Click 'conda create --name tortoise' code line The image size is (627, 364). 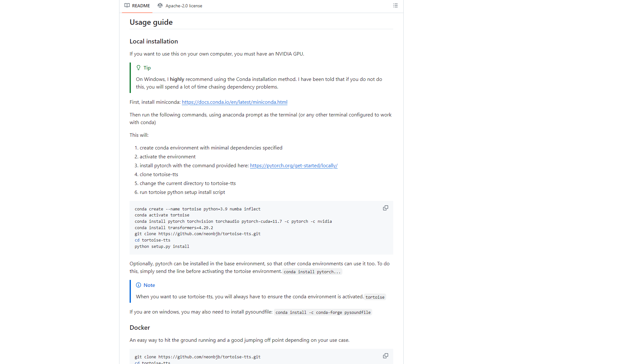click(197, 209)
